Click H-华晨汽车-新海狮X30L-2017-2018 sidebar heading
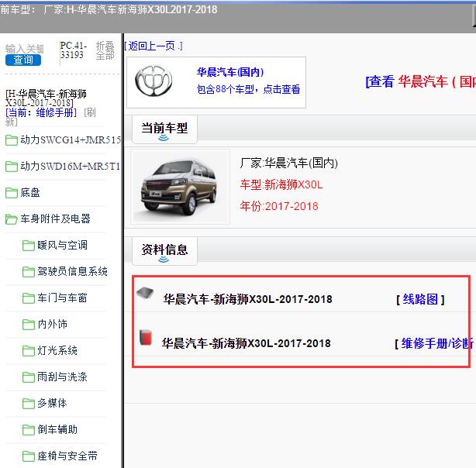This screenshot has width=476, height=468. (x=46, y=98)
